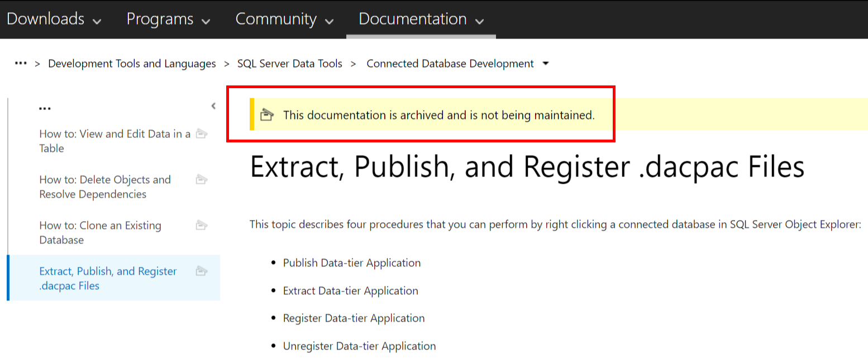This screenshot has height=359, width=868.
Task: Switch to the Documentation tab
Action: coord(412,19)
